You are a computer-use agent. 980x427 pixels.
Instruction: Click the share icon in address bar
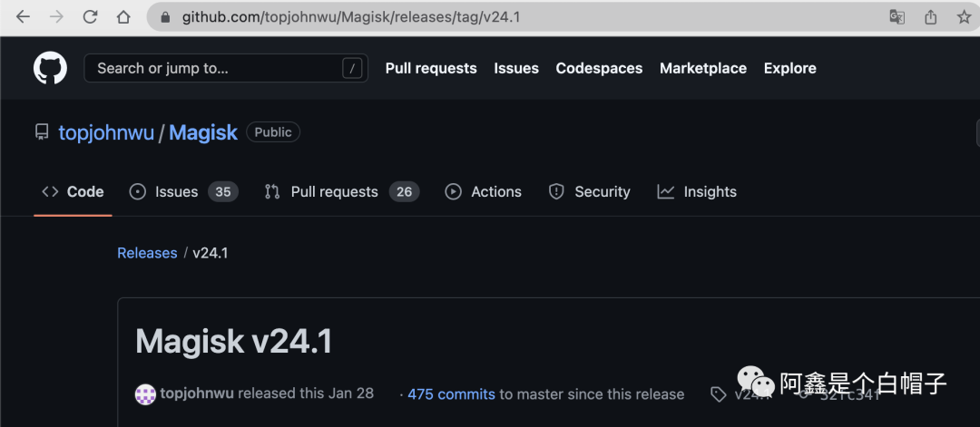point(931,17)
